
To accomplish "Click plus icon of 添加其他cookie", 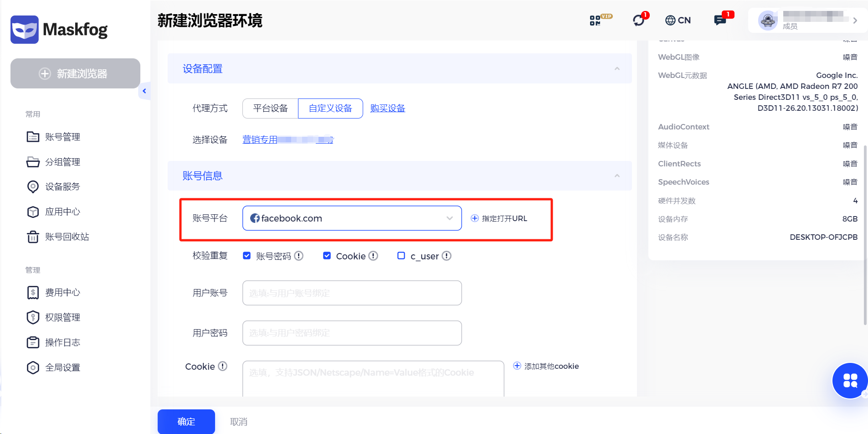I will (517, 366).
